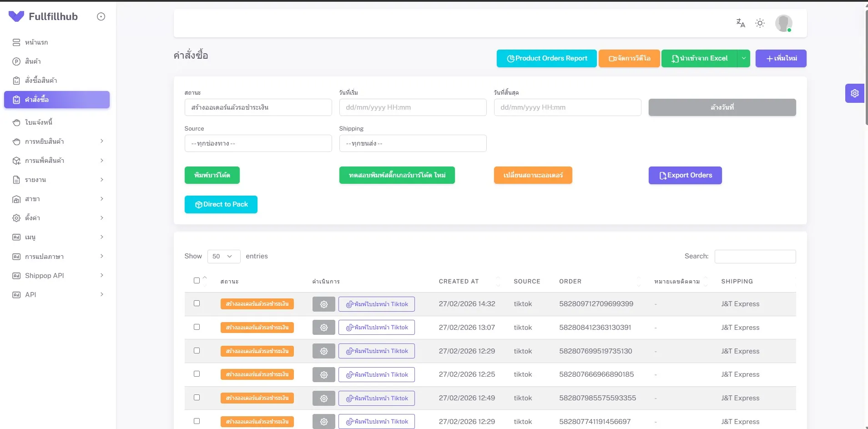Toggle light theme sun icon
The height and width of the screenshot is (429, 868).
tap(760, 23)
